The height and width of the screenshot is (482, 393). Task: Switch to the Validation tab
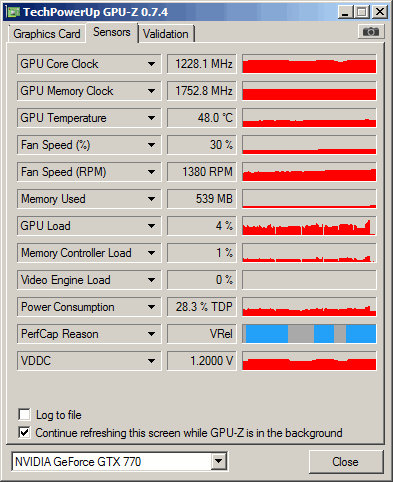pyautogui.click(x=166, y=34)
